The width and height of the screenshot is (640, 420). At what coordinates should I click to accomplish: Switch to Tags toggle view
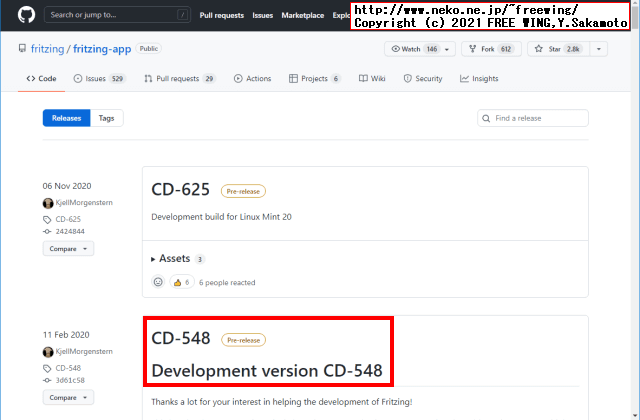pos(106,118)
